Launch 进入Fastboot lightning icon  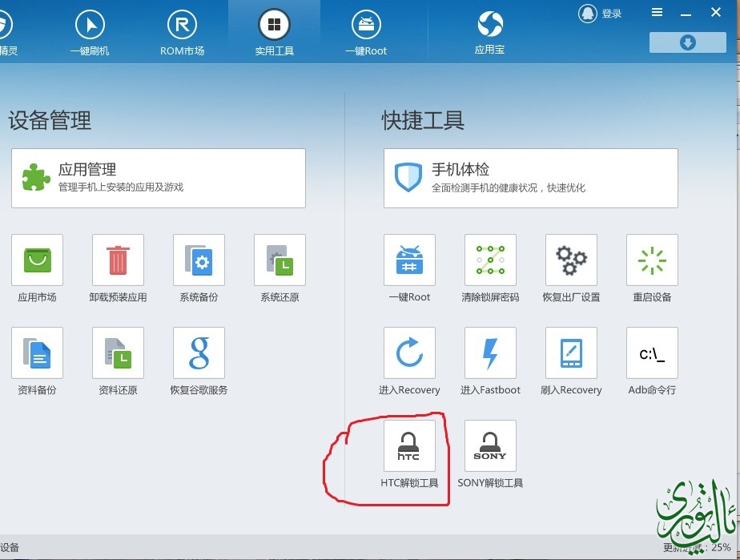(490, 353)
